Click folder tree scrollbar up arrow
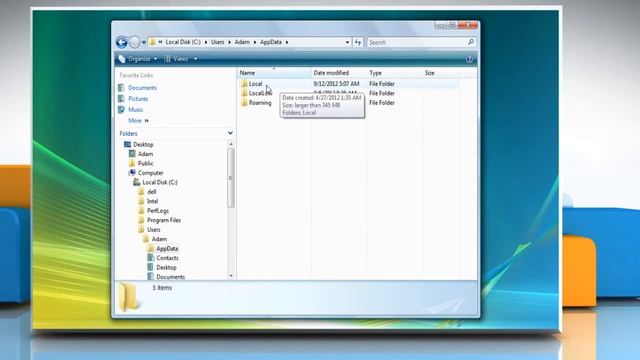 tap(231, 144)
